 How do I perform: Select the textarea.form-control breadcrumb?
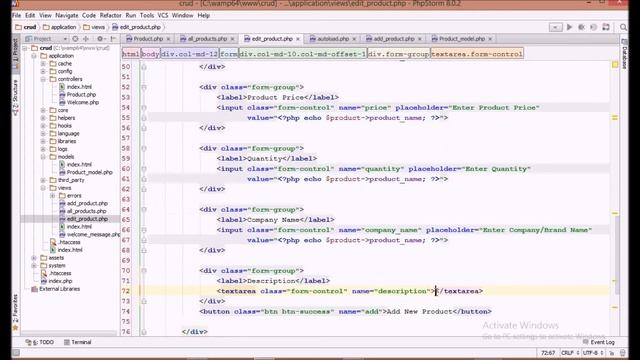point(477,54)
